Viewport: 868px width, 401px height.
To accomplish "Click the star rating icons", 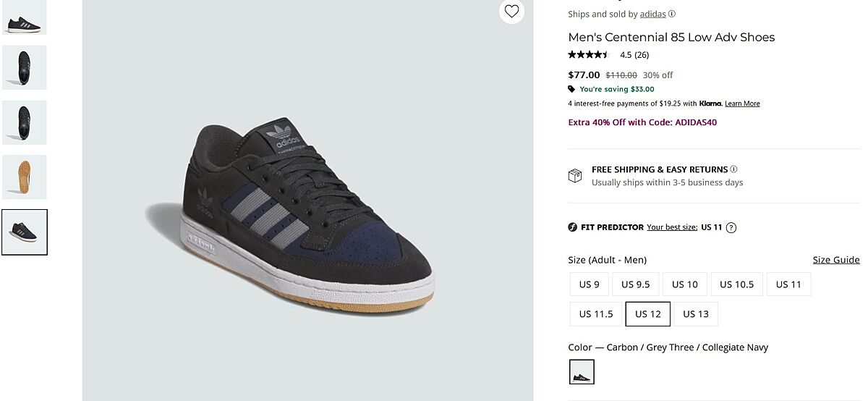I will pos(589,55).
